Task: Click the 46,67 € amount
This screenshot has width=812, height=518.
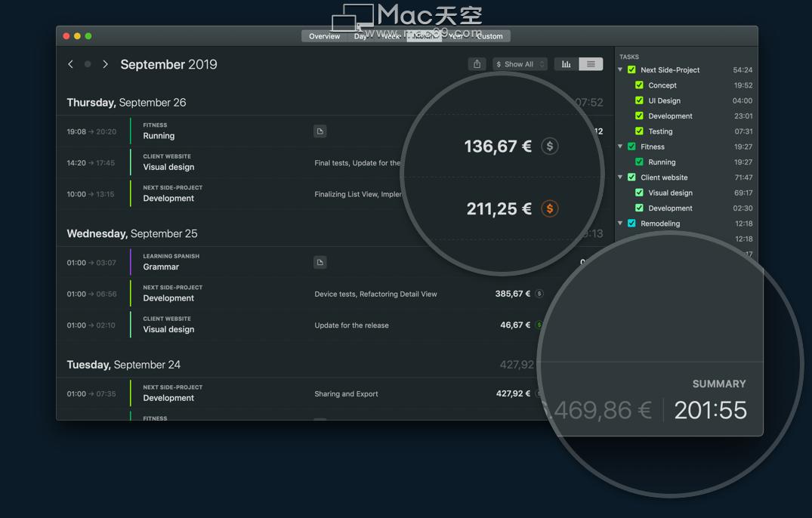Action: click(515, 325)
